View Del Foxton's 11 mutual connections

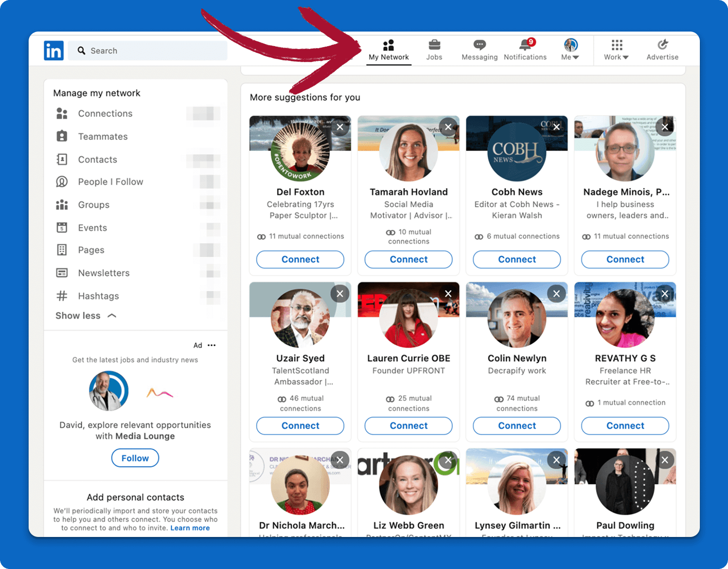click(300, 236)
